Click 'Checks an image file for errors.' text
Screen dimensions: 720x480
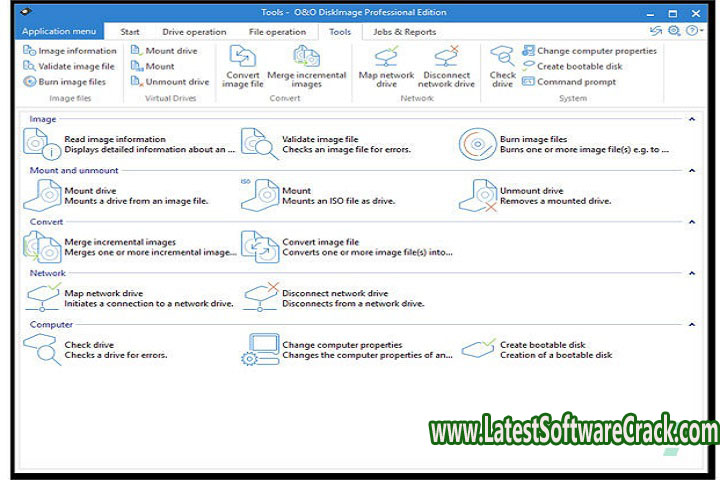pos(346,149)
